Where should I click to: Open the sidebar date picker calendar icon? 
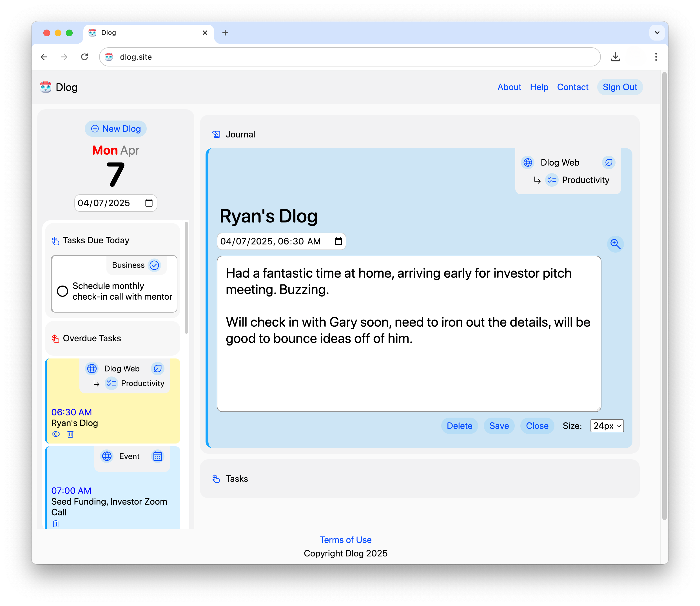pos(149,203)
